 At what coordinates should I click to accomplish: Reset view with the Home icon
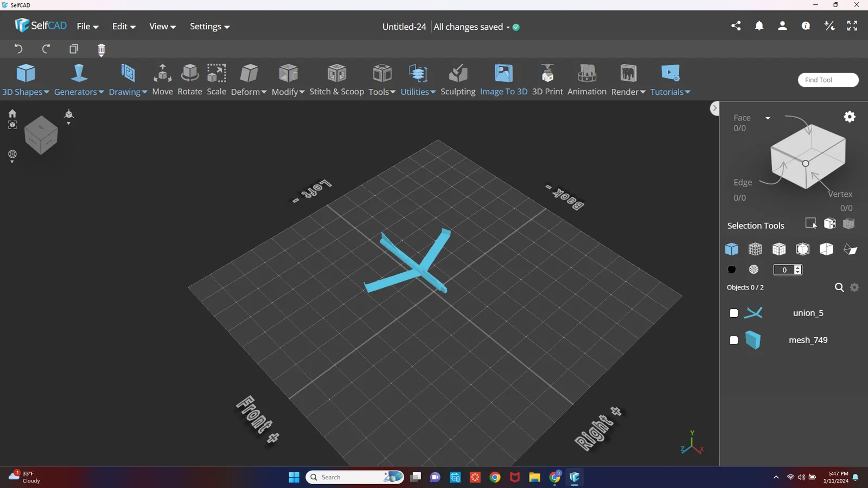pos(12,113)
